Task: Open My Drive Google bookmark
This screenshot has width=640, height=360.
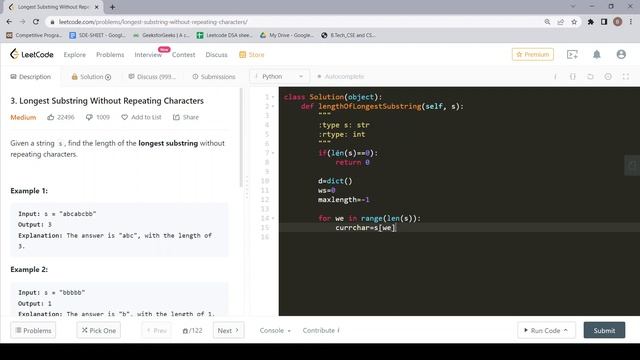Action: (287, 36)
